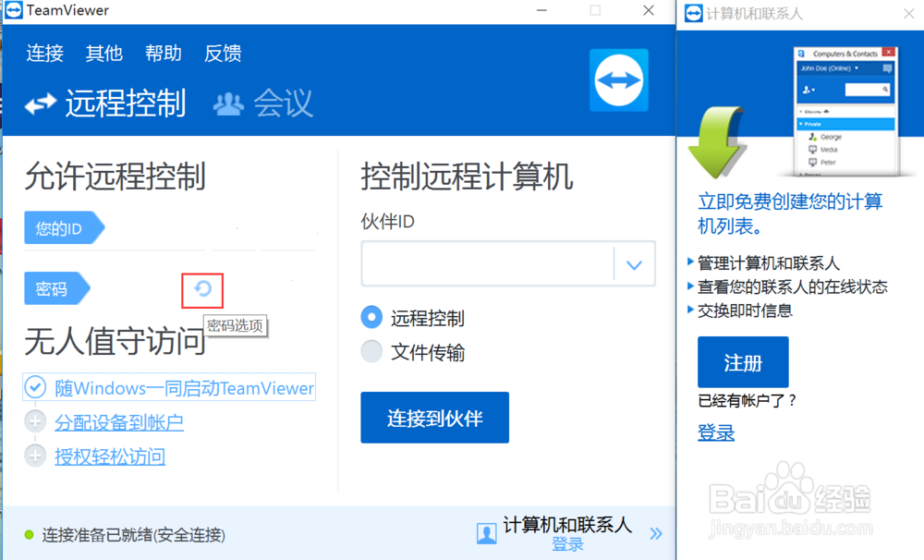Click the 管理计算机和联系人 bullet text

click(x=769, y=263)
